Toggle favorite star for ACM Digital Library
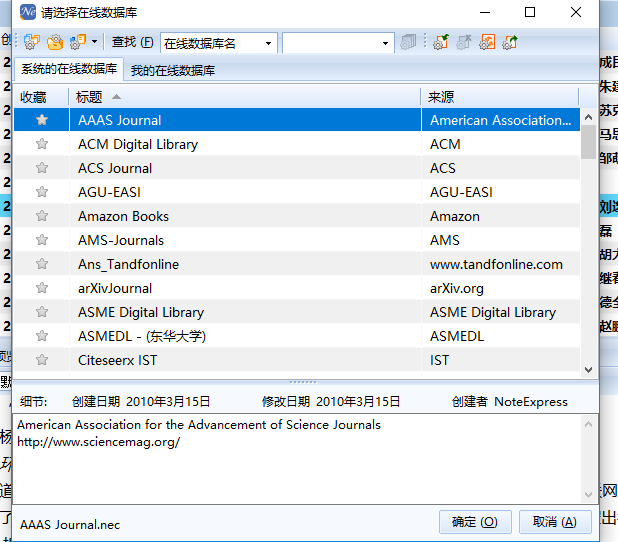This screenshot has height=542, width=618. [x=42, y=144]
